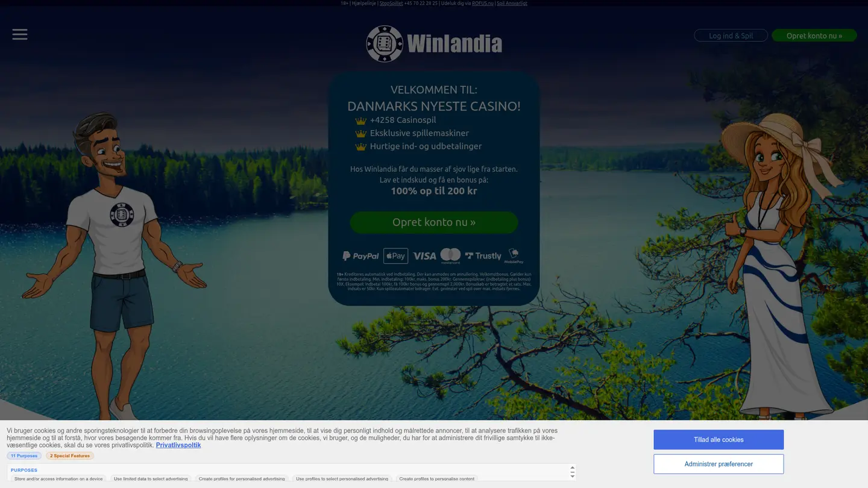The width and height of the screenshot is (868, 488).
Task: Click the large green Opret konto nu button
Action: tap(434, 222)
